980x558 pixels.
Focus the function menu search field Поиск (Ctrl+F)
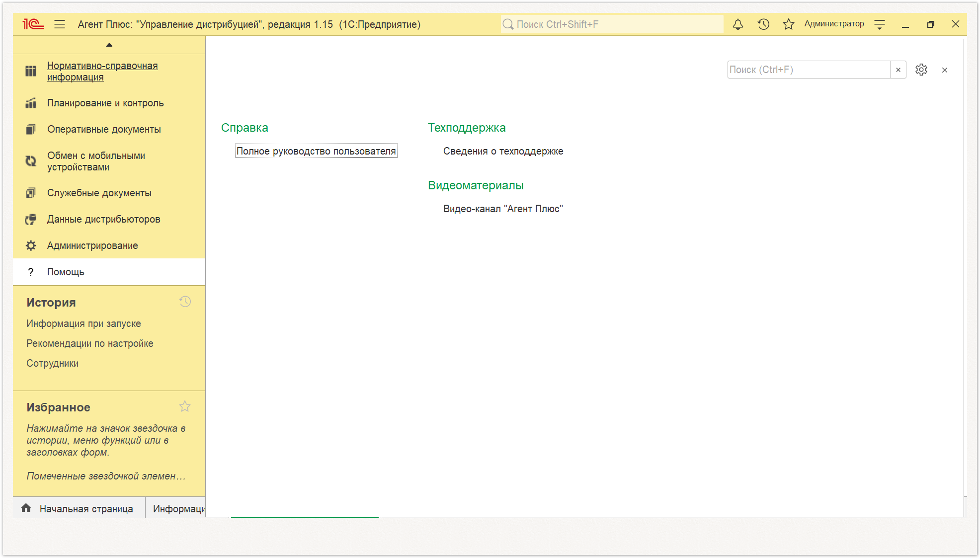tap(809, 70)
